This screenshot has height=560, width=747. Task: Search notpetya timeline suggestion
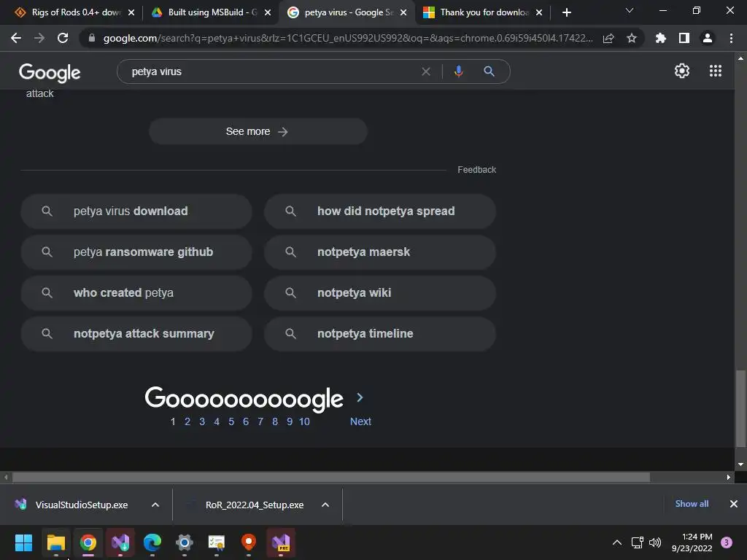coord(380,334)
